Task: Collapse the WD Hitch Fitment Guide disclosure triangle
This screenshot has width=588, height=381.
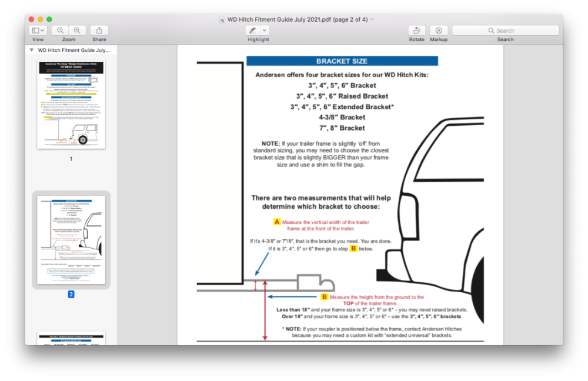Action: tap(31, 51)
